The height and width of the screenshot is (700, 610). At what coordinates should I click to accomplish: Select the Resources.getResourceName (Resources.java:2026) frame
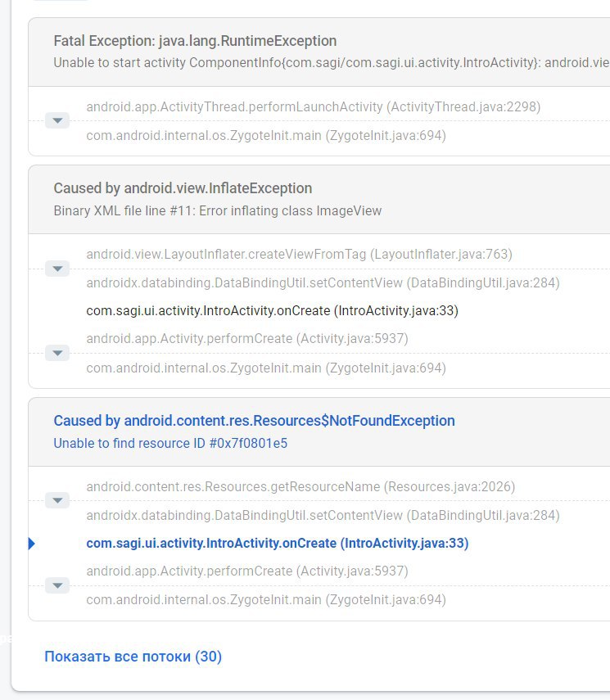pos(300,486)
